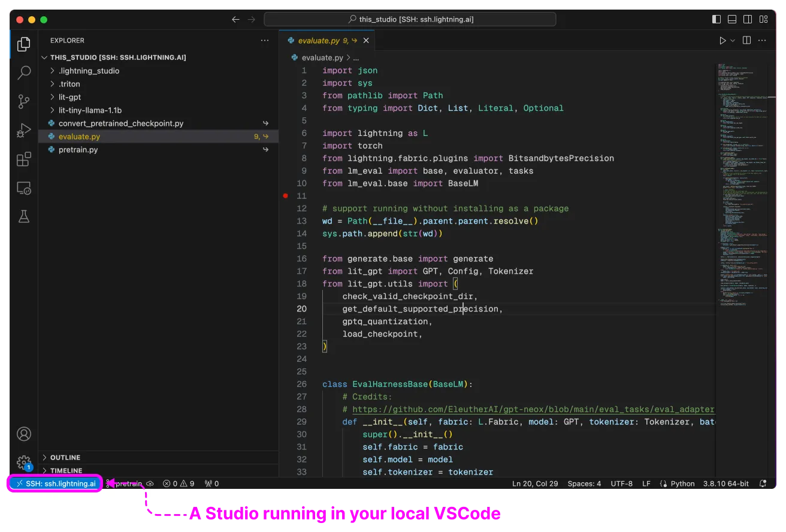The height and width of the screenshot is (532, 786).
Task: Open the Manage gear settings icon
Action: pos(24,463)
